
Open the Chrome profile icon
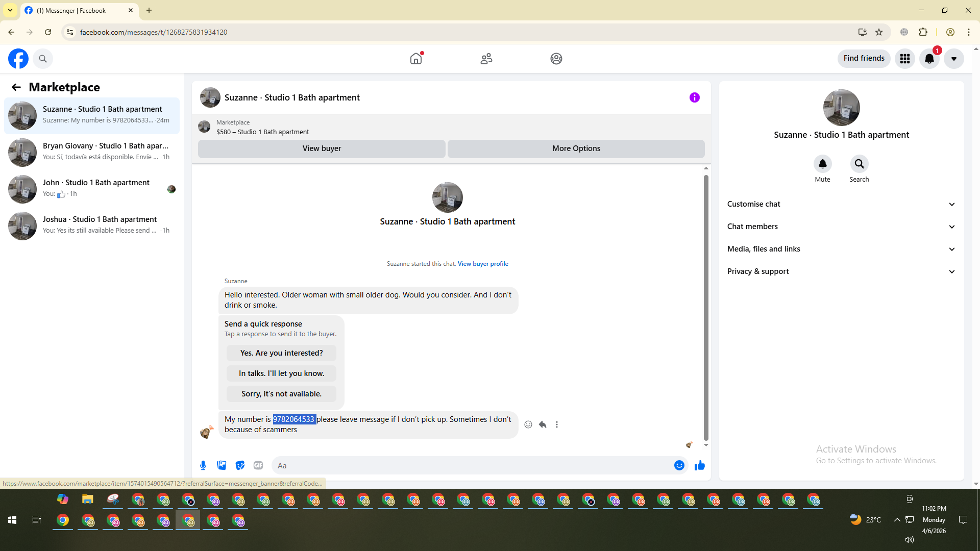pyautogui.click(x=950, y=32)
